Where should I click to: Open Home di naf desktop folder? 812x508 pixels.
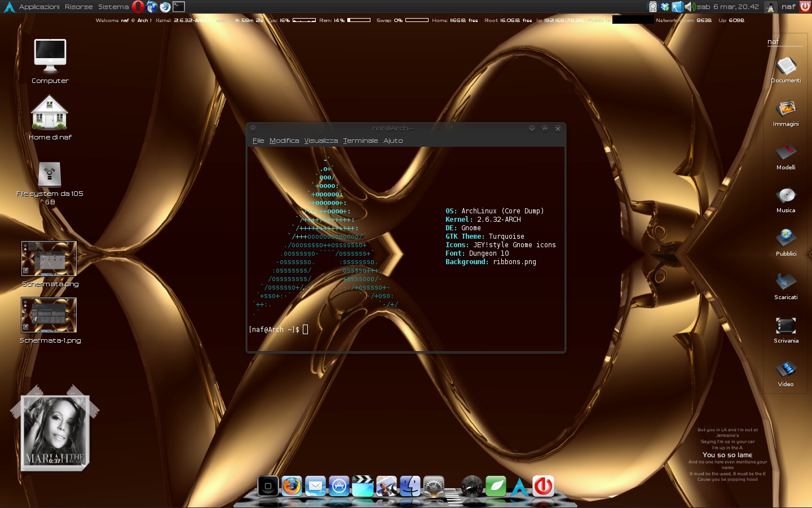50,117
